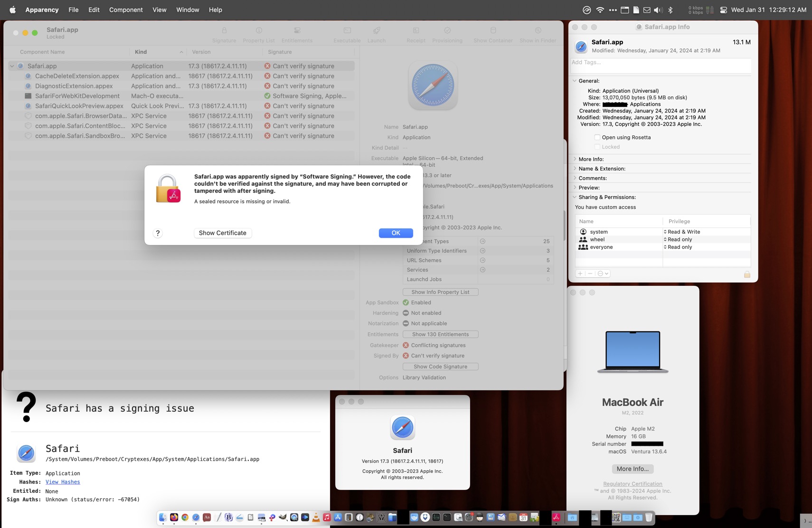812x528 pixels.
Task: Open the Help menu
Action: click(x=215, y=9)
